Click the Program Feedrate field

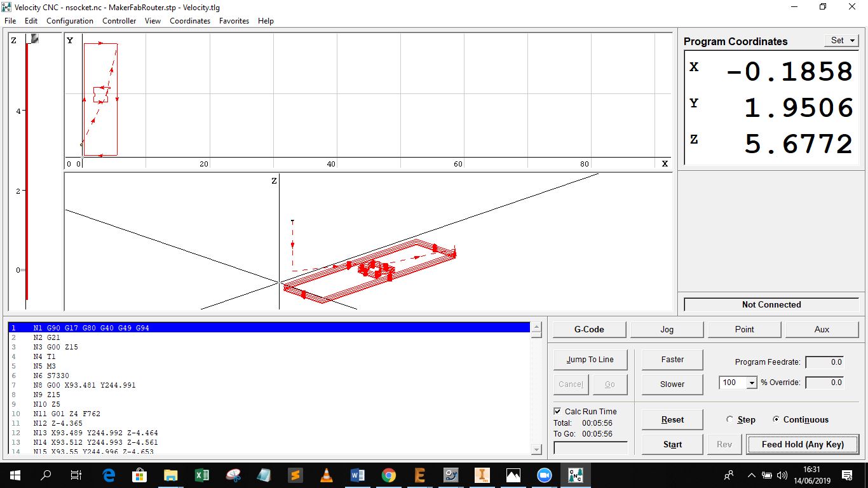coord(825,362)
